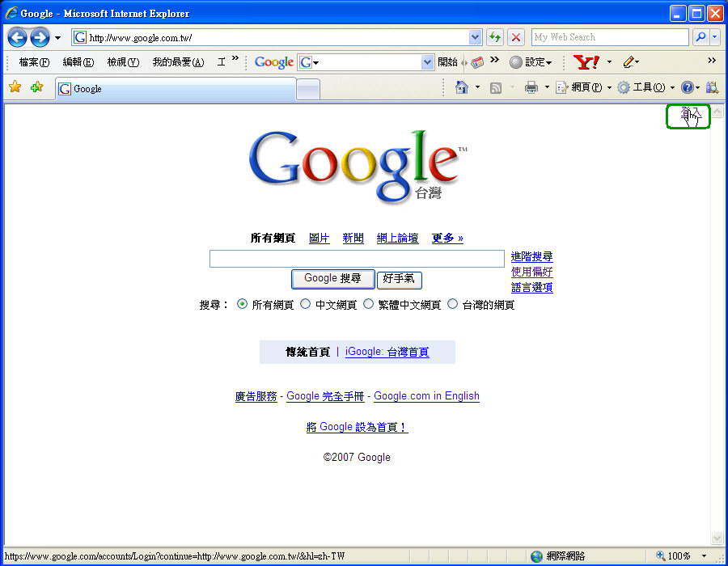Open the 圖片 images link
The image size is (728, 566).
point(320,238)
